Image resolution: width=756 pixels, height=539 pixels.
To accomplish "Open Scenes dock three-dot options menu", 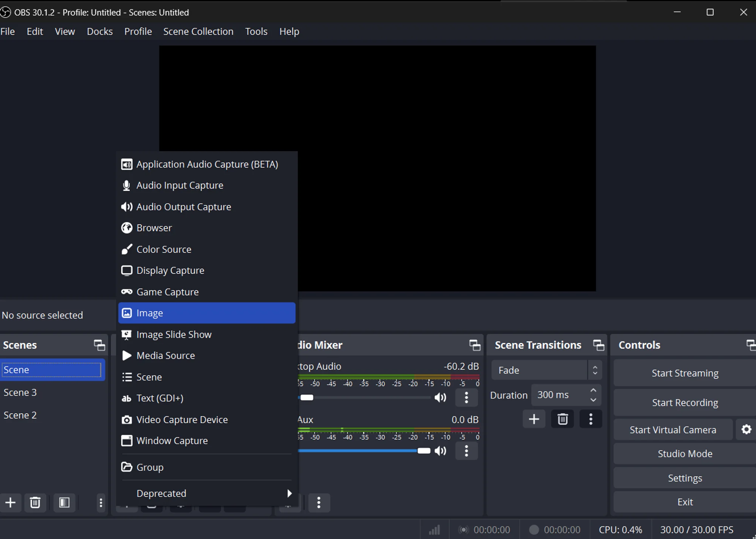I will pyautogui.click(x=101, y=502).
